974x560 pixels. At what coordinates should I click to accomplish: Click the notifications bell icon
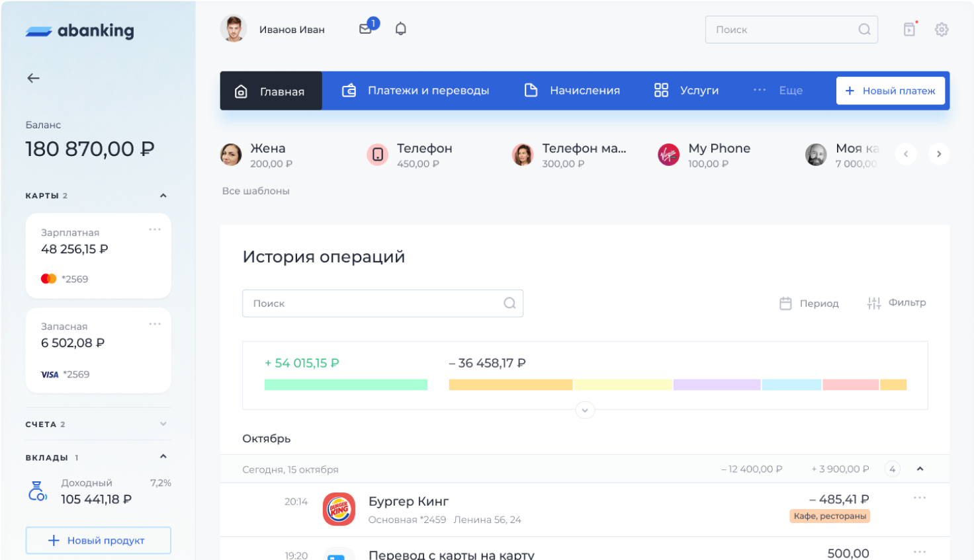click(x=400, y=29)
